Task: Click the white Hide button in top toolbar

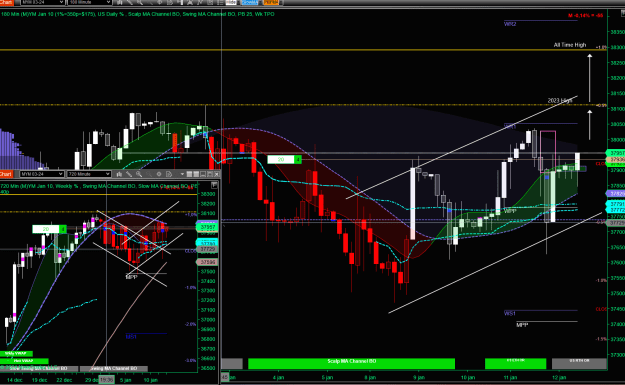Action: [x=231, y=2]
